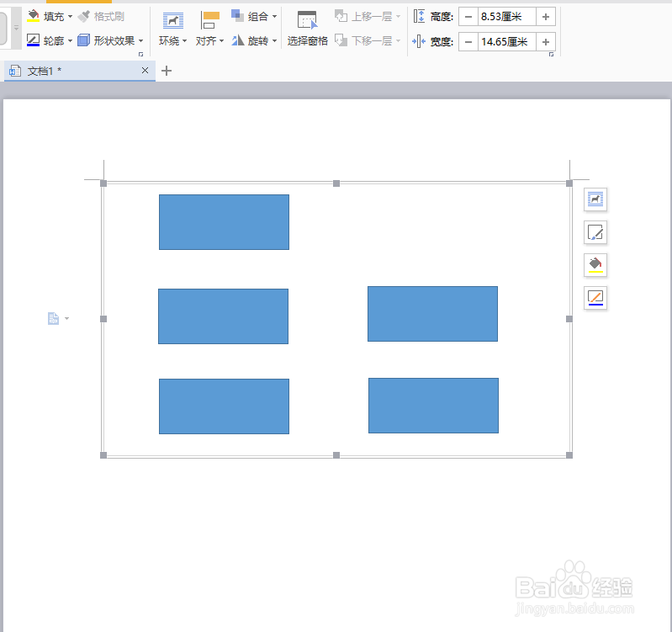Image resolution: width=672 pixels, height=632 pixels.
Task: Increase width with the plus button
Action: pyautogui.click(x=546, y=41)
